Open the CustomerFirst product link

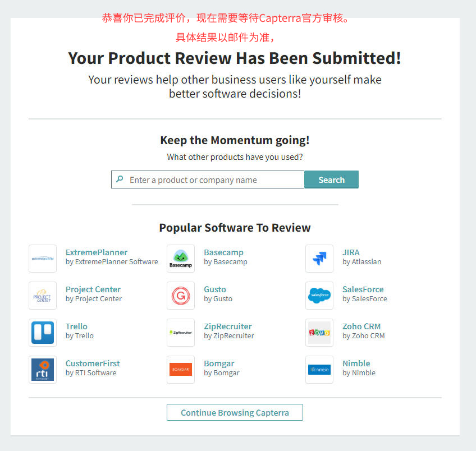[93, 363]
